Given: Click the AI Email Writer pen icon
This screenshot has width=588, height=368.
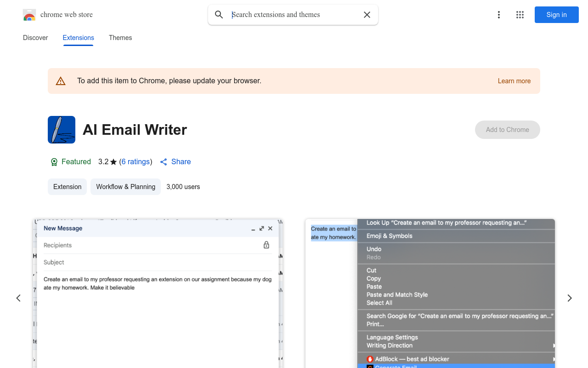Looking at the screenshot, I should [62, 130].
